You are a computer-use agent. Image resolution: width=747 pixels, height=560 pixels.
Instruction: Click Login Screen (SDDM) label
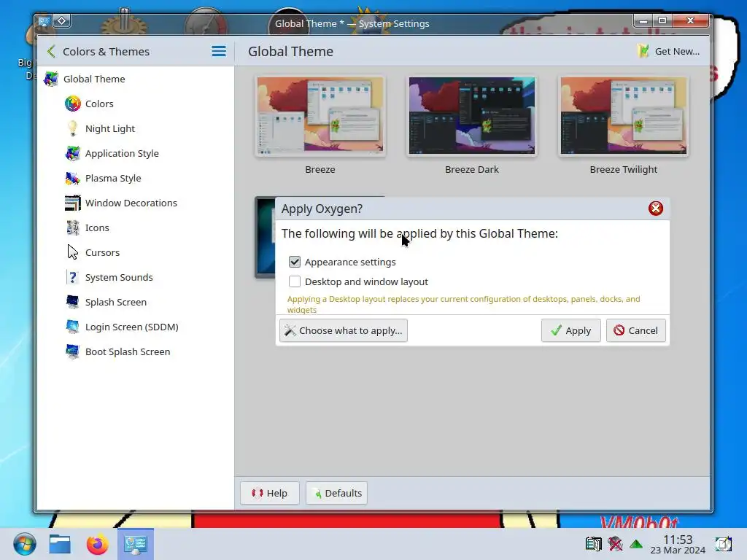pyautogui.click(x=132, y=327)
